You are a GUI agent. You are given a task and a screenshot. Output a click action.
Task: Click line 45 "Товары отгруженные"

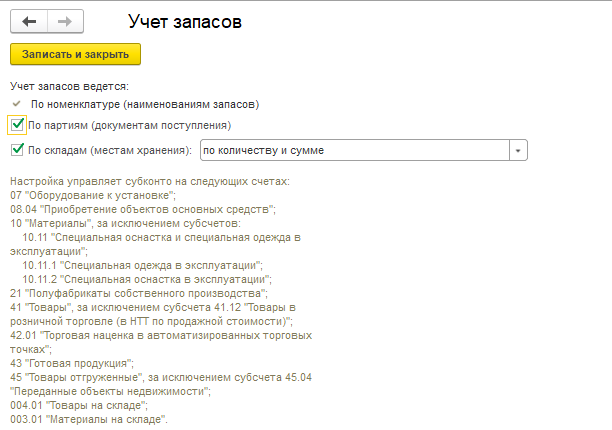point(161,378)
